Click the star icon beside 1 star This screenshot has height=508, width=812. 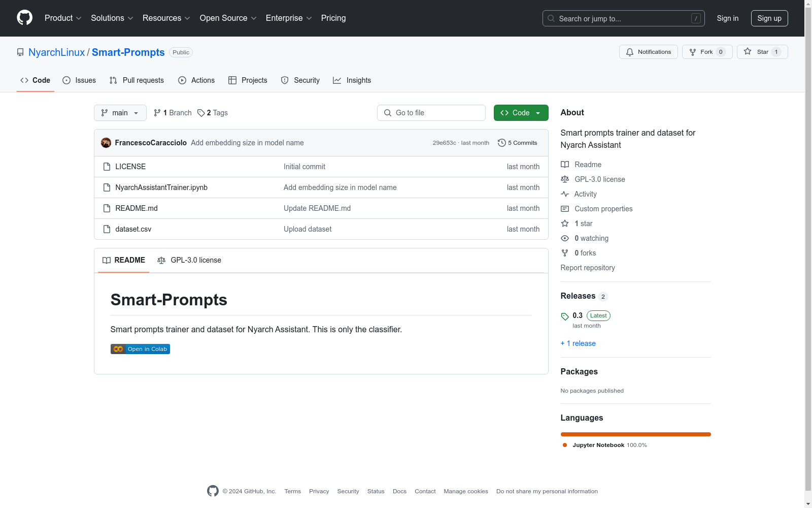[x=565, y=224]
